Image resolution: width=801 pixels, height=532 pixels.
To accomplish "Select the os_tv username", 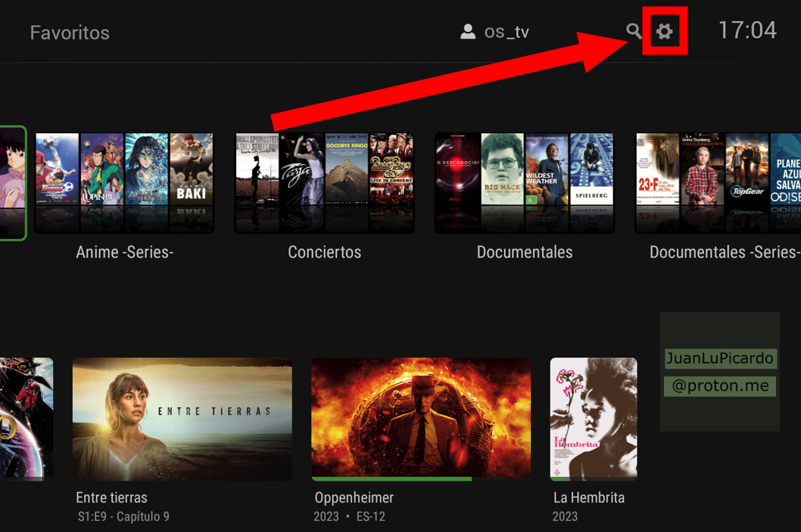I will [x=506, y=32].
